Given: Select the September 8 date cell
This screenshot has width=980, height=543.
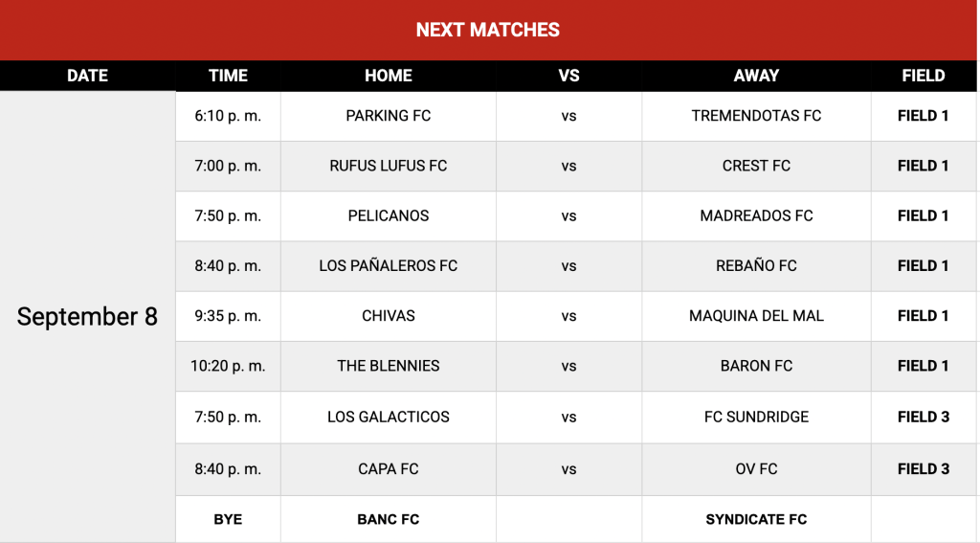Looking at the screenshot, I should pos(87,317).
